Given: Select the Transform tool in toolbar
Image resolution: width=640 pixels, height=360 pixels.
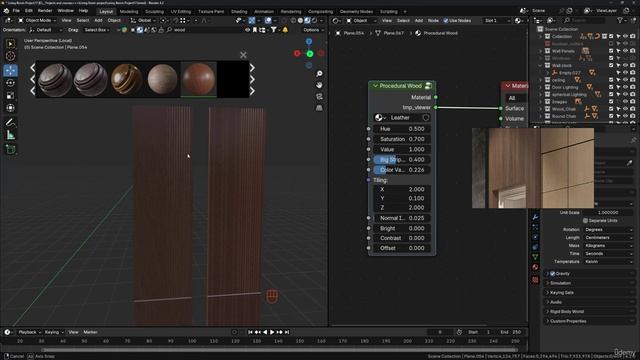Looking at the screenshot, I should coord(11,108).
